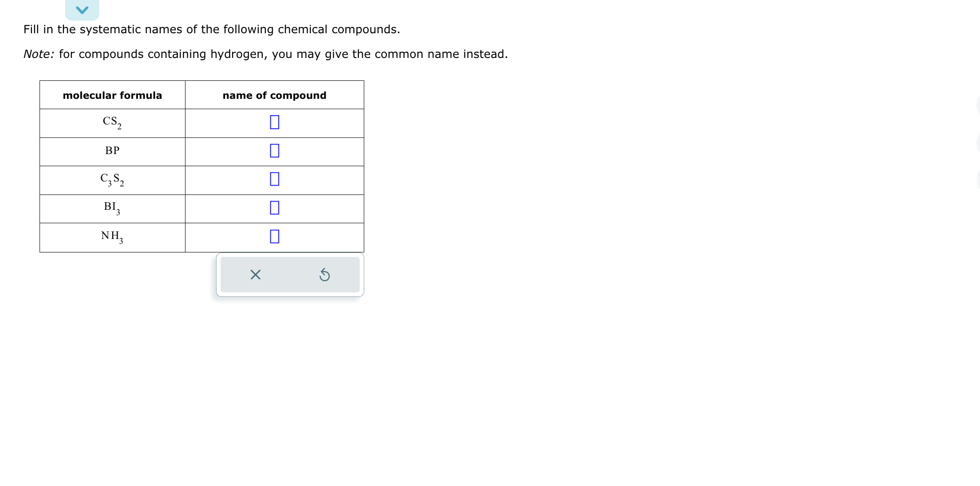This screenshot has height=486, width=980.
Task: Click the NH3 formula in the table
Action: 112,237
